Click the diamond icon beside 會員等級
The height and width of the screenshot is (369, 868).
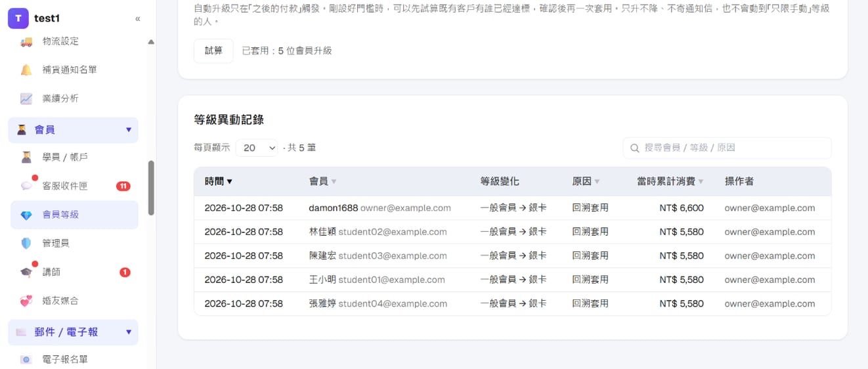point(26,215)
